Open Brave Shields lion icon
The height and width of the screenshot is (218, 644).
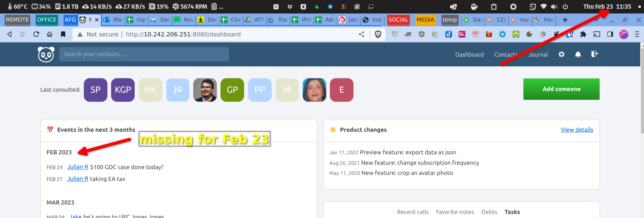click(x=378, y=34)
